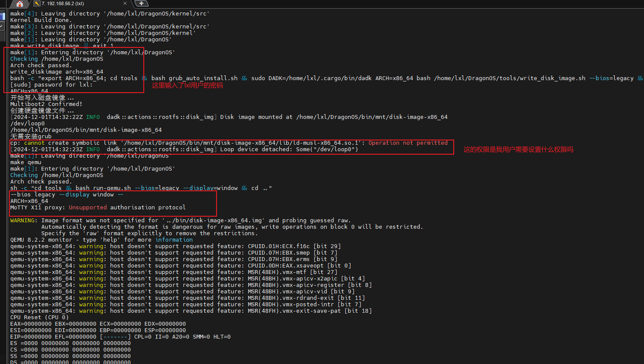644x364 pixels.
Task: Click the '/dev/loop0' output line
Action: click(27, 123)
